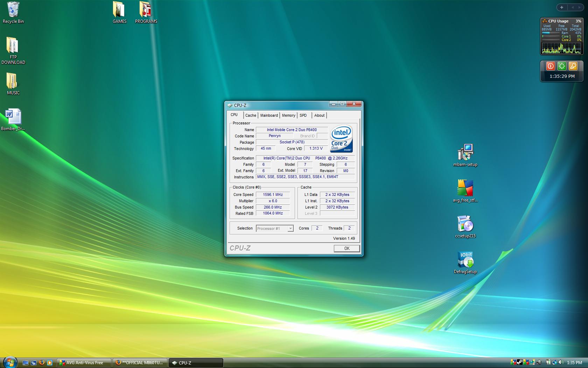This screenshot has width=588, height=368.
Task: Click the Technology 45 nm value
Action: point(266,148)
